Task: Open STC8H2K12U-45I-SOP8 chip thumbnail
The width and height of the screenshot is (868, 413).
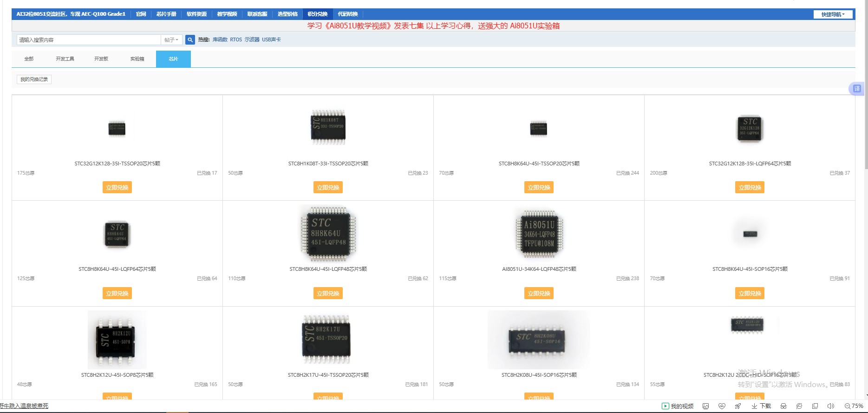Action: tap(117, 340)
